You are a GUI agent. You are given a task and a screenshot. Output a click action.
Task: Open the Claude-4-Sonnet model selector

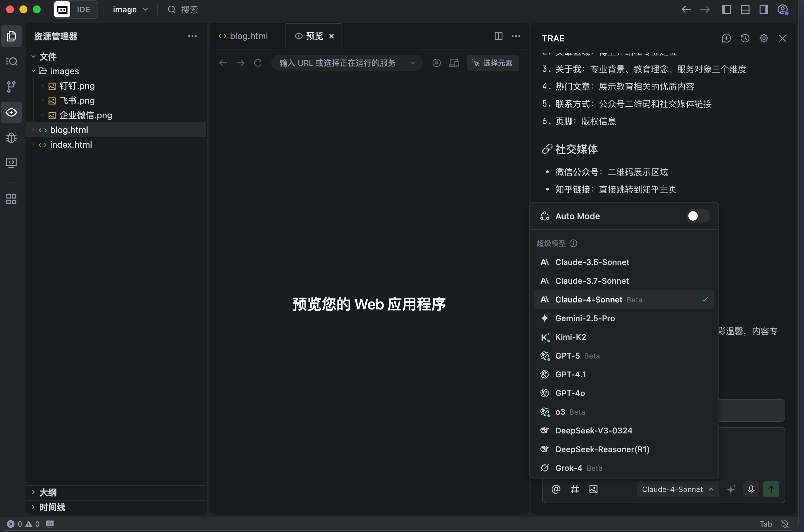coord(677,489)
